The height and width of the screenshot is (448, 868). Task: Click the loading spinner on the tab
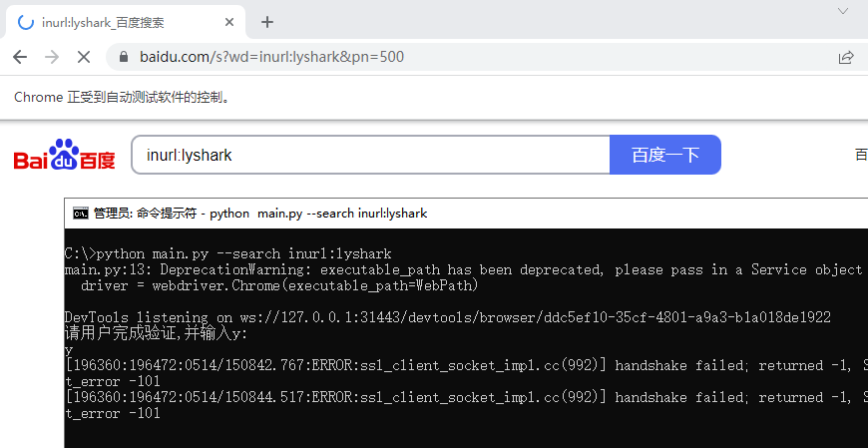[26, 22]
